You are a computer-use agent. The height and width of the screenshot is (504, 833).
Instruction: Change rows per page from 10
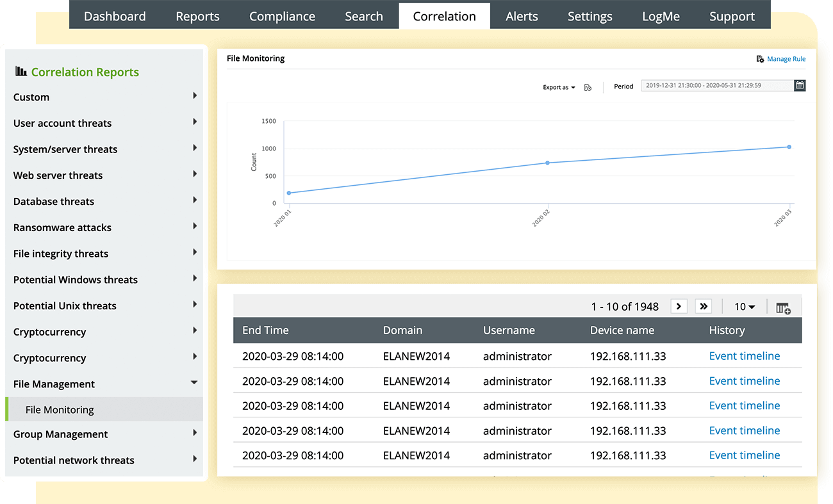pos(745,307)
